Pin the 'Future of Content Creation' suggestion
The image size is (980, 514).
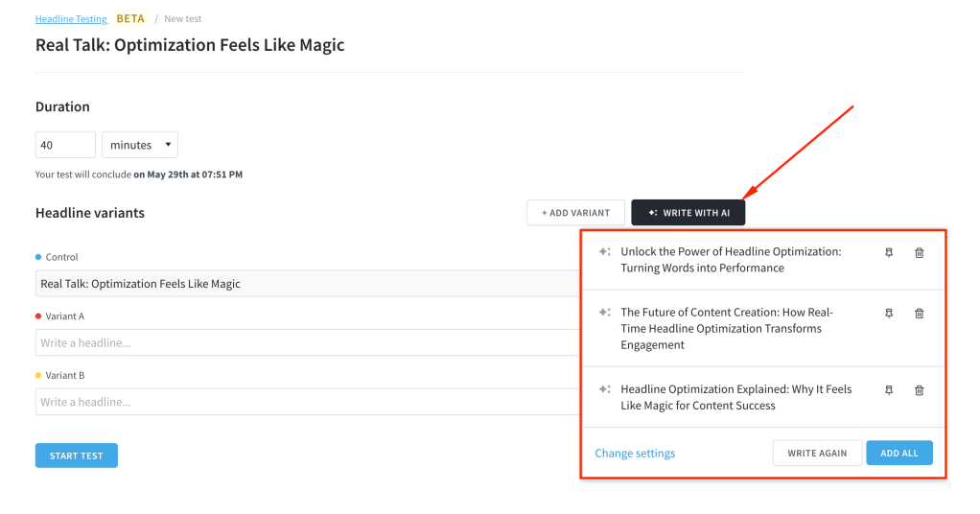[889, 314]
